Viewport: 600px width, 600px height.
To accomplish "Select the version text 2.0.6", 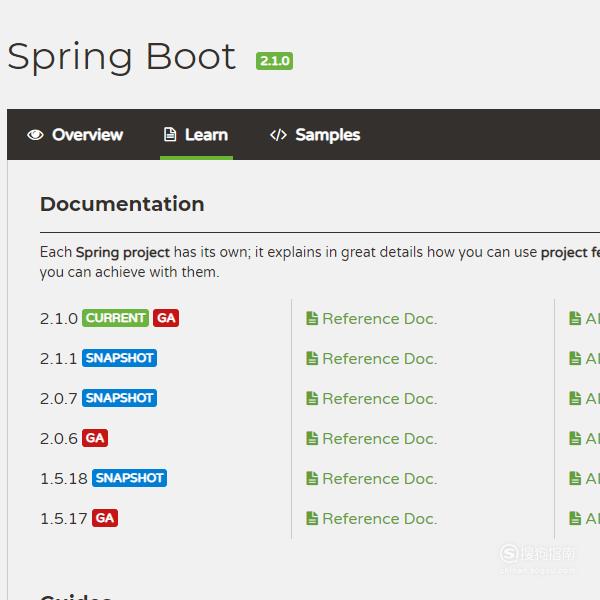I will pyautogui.click(x=59, y=439).
